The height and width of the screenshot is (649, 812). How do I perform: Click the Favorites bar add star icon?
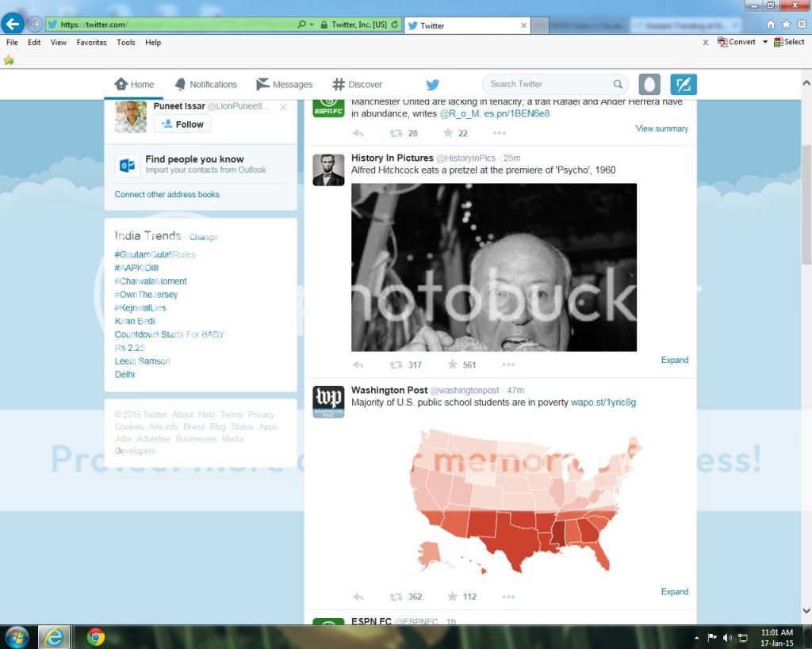point(9,60)
